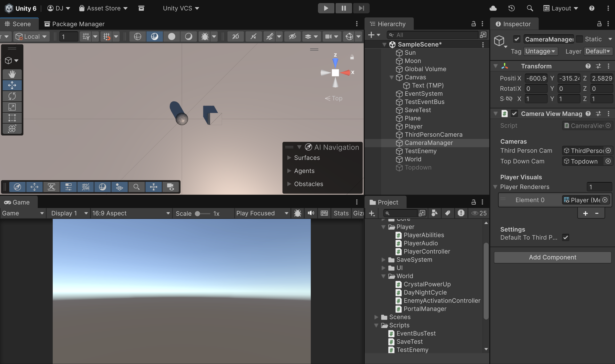Screen dimensions: 615x364
Task: Select the Transform tool
Action: click(12, 129)
